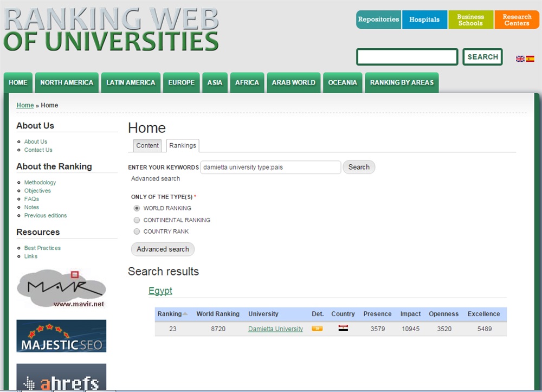Screen dimensions: 542x392
Task: Select the World Ranking radio option
Action: pos(137,208)
